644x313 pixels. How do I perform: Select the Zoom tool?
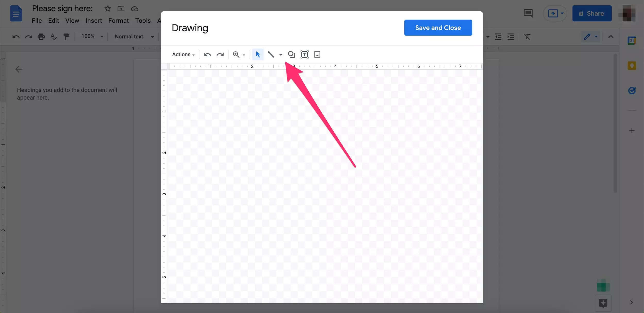tap(236, 54)
